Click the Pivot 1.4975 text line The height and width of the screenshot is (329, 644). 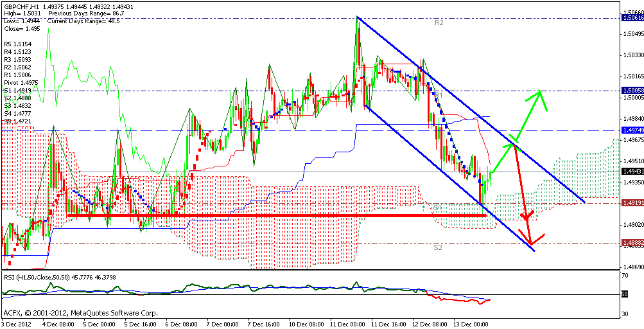[x=21, y=82]
